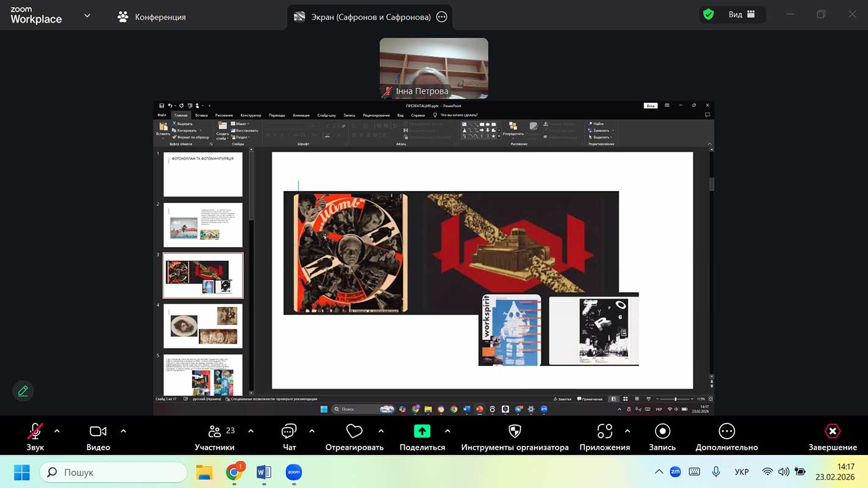The image size is (868, 488).
Task: Expand audio options arrow beside Звук
Action: click(x=57, y=431)
